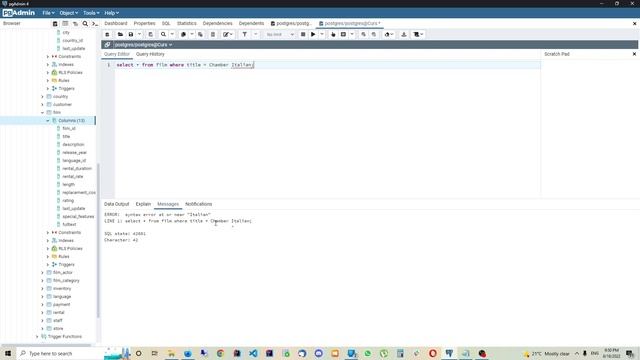Image resolution: width=640 pixels, height=360 pixels.
Task: Run the query with Execute play button
Action: click(x=313, y=34)
